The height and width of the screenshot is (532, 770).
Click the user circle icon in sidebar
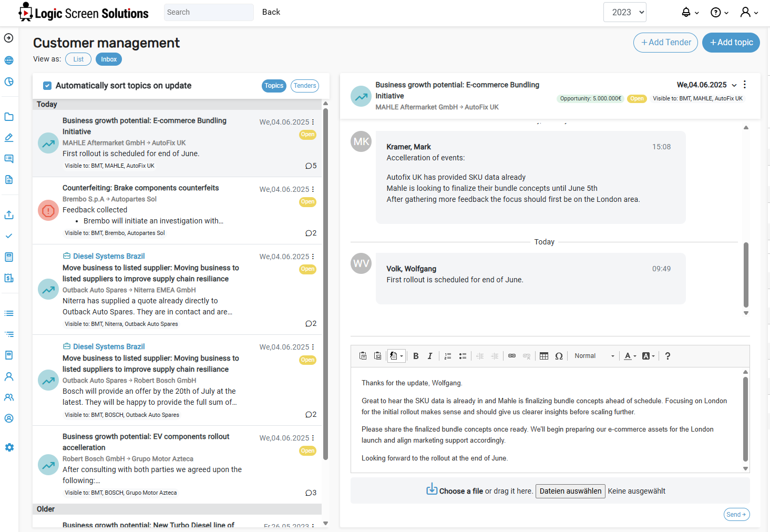pyautogui.click(x=9, y=418)
